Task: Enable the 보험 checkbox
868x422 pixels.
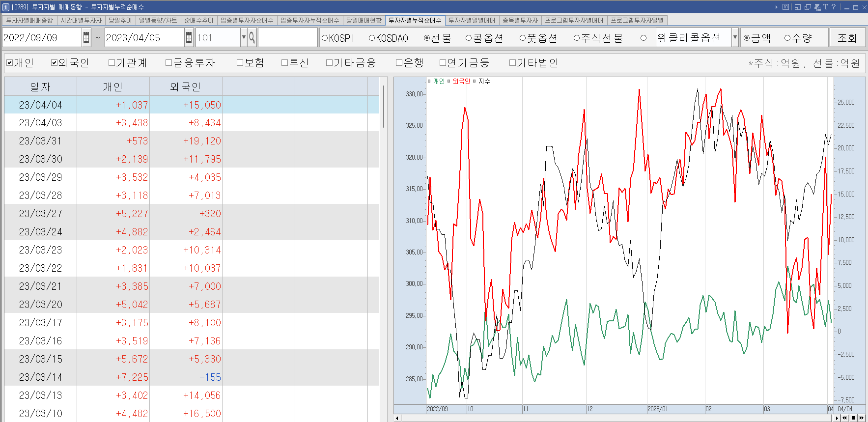Action: point(240,62)
